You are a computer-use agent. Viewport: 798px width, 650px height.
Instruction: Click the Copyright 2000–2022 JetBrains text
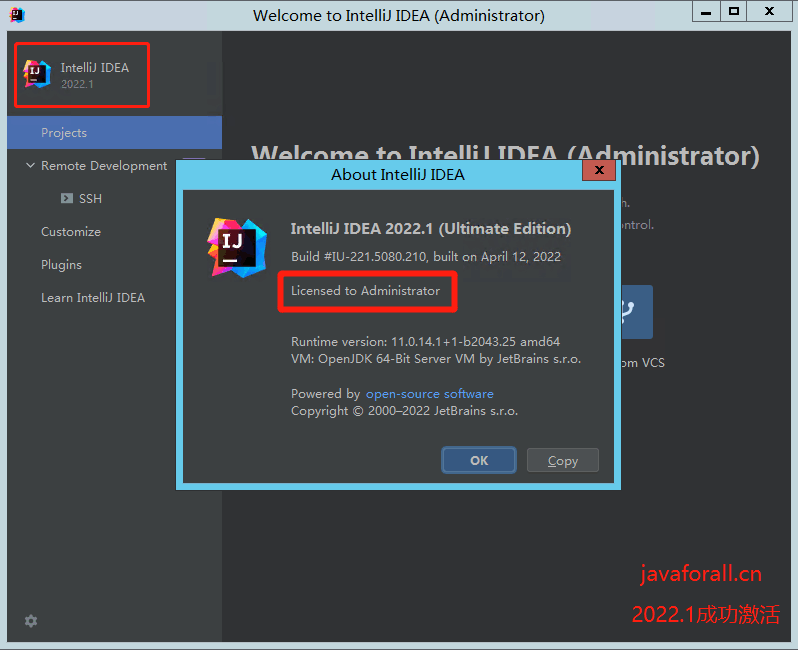point(404,411)
